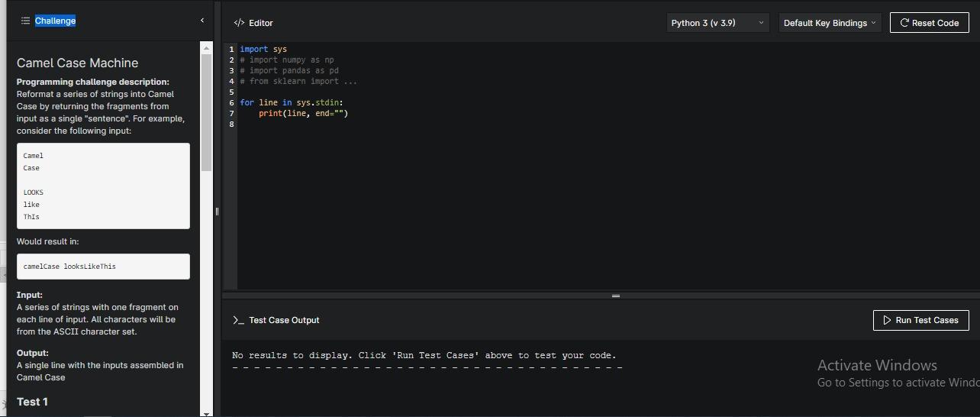This screenshot has height=417, width=980.
Task: Click the Challenge tab label
Action: pos(55,21)
